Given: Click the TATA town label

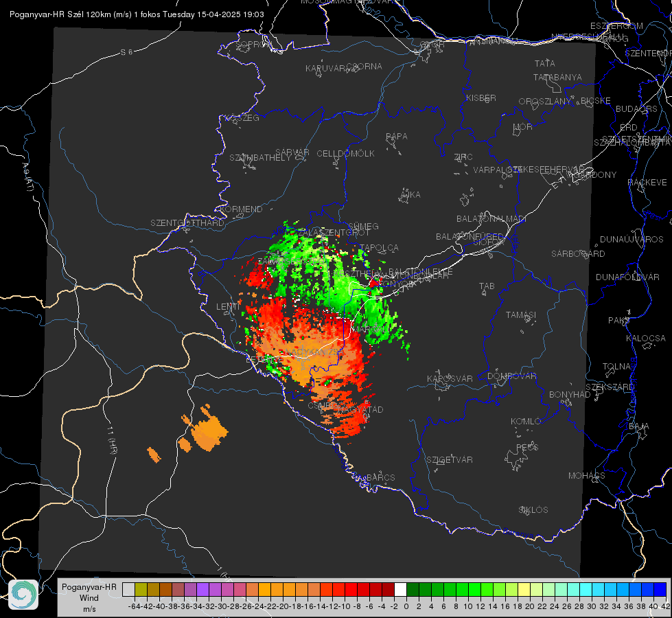Looking at the screenshot, I should (545, 63).
